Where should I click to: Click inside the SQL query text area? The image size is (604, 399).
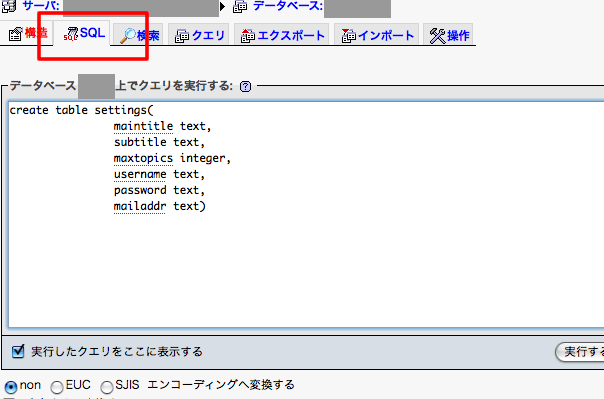click(x=306, y=215)
